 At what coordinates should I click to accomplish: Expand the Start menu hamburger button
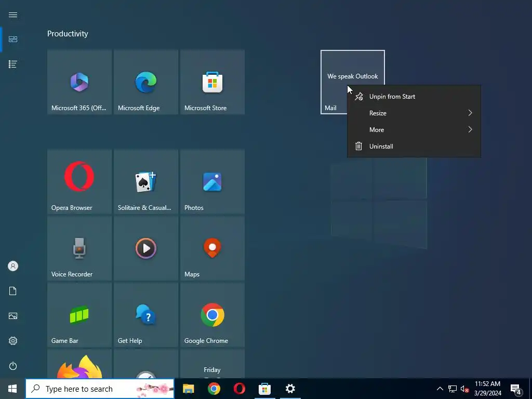[13, 15]
